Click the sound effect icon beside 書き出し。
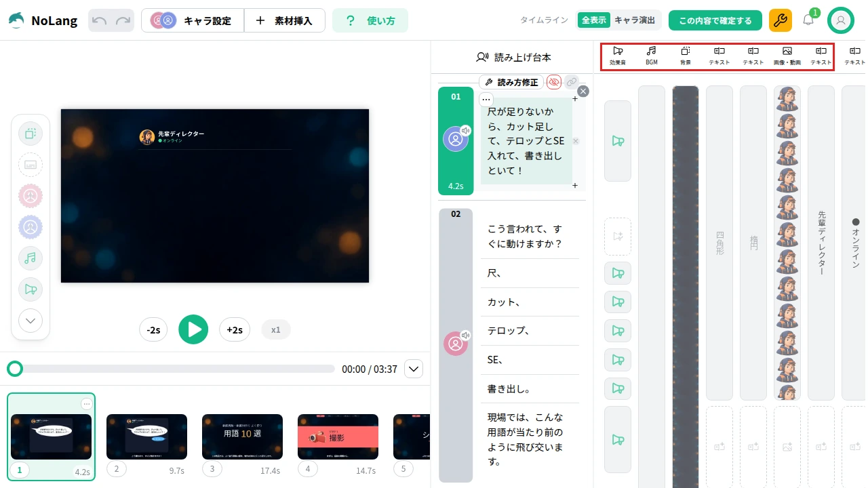The height and width of the screenshot is (488, 868). pyautogui.click(x=618, y=388)
